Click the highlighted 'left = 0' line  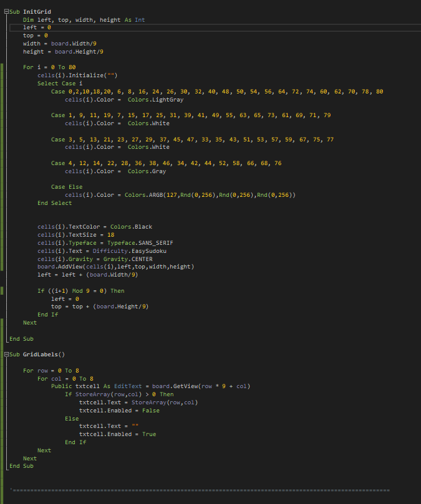pos(37,28)
